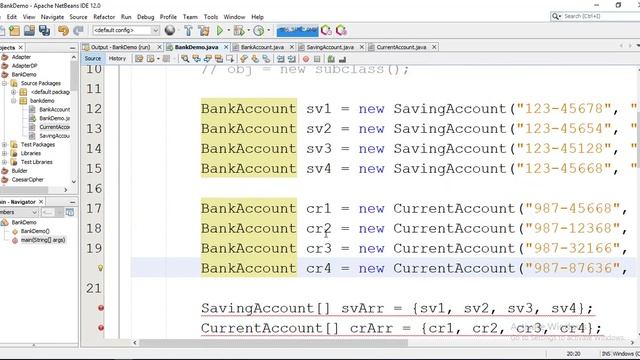Click Find Next Occurrence icon
This screenshot has width=640, height=360.
tap(208, 59)
